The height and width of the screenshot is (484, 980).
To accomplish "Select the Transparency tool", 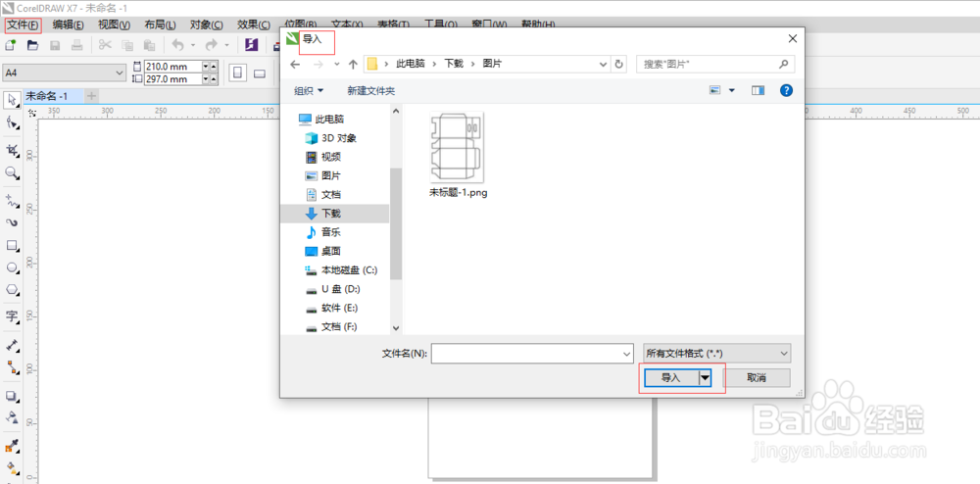I will [11, 417].
